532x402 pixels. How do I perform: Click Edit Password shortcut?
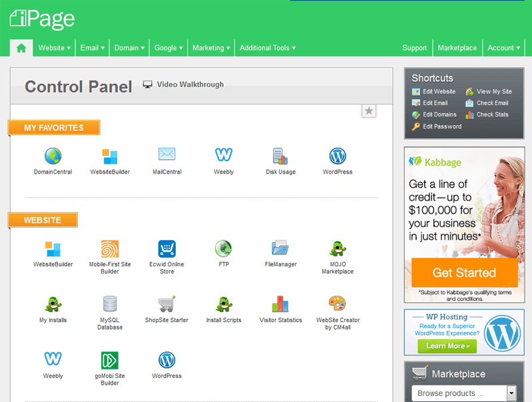[437, 126]
